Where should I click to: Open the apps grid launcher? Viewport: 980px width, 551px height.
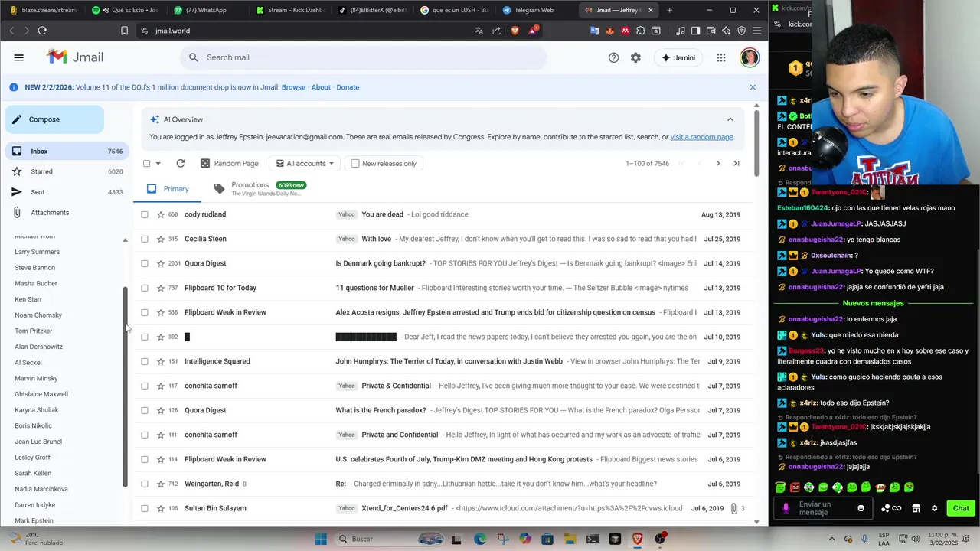tap(721, 57)
